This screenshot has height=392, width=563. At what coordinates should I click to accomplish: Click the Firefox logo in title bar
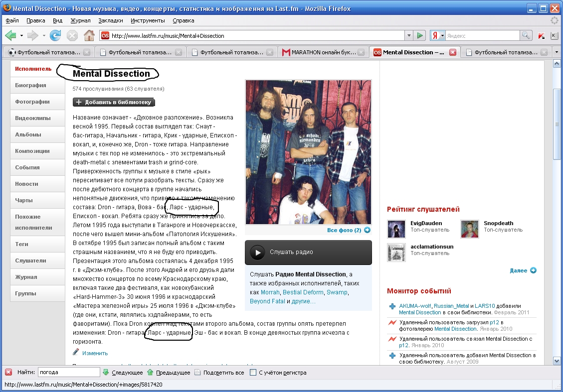7,8
